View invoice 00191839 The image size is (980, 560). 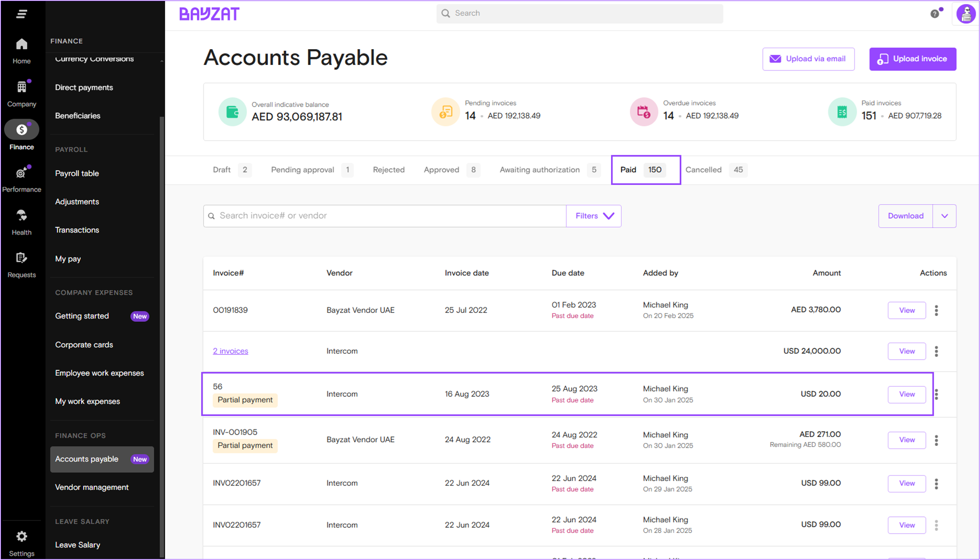[x=907, y=311]
